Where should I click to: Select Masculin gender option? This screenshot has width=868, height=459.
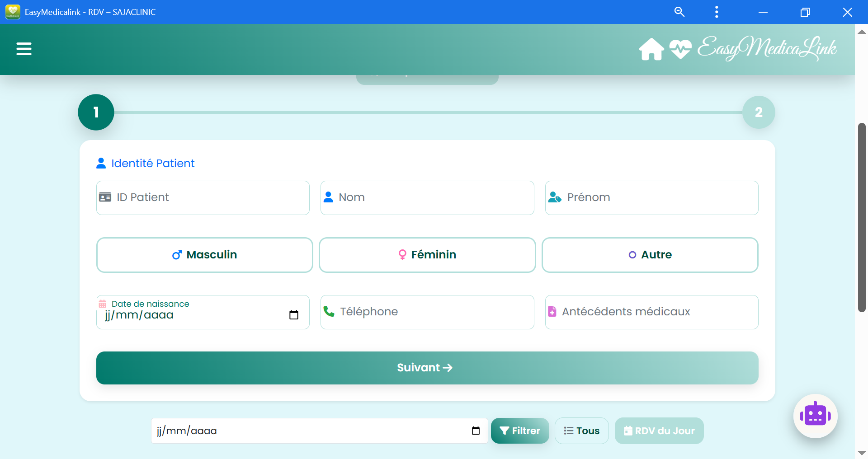(x=204, y=255)
